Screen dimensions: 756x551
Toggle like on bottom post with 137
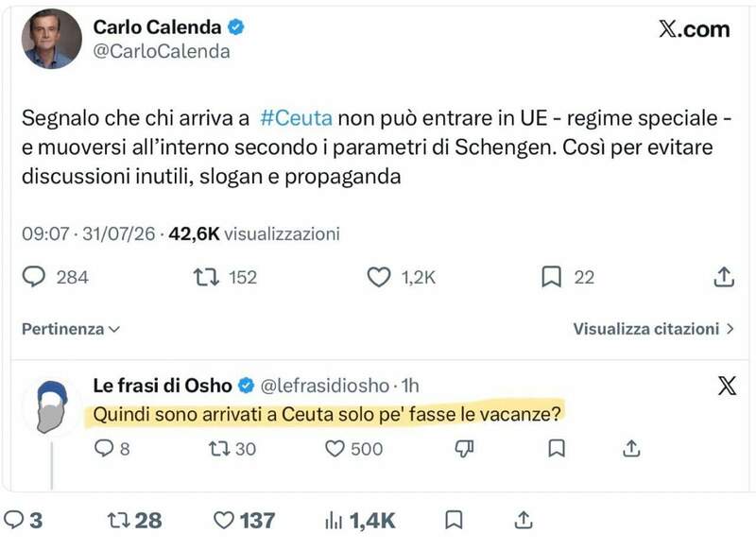[223, 521]
